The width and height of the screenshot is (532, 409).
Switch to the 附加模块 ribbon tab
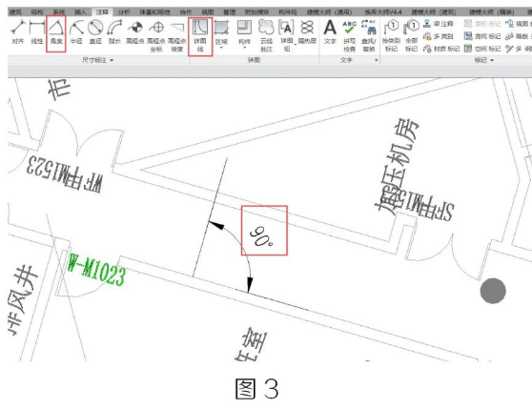(x=256, y=11)
